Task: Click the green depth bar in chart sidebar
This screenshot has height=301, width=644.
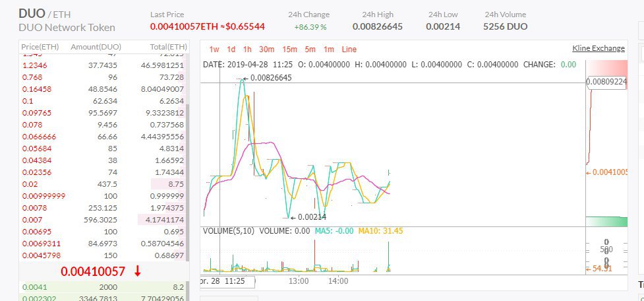Action: (x=606, y=222)
